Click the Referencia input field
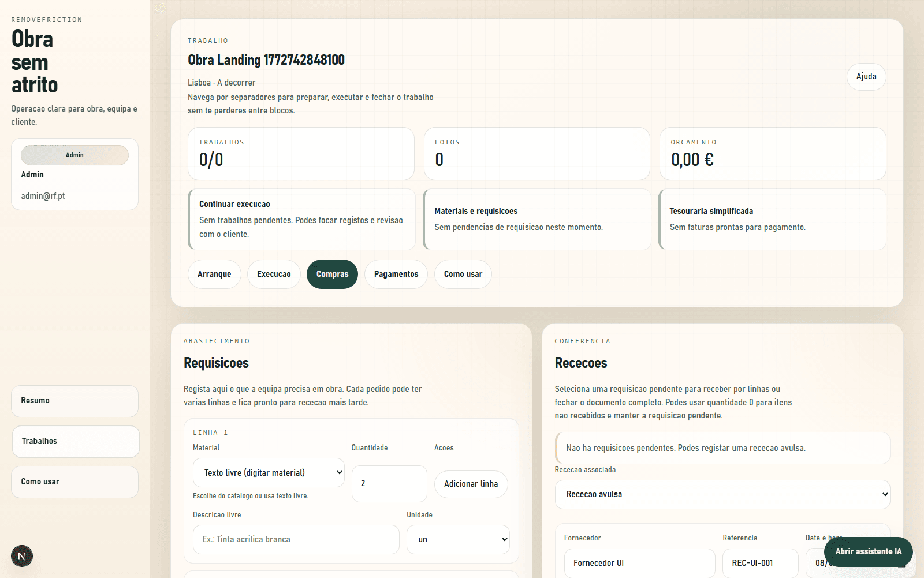 point(759,563)
